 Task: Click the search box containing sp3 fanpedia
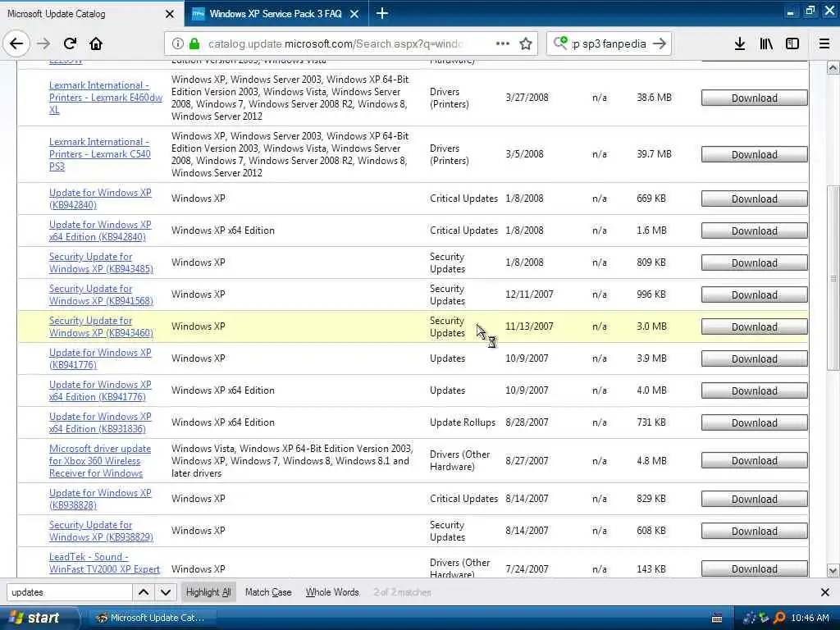[x=610, y=43]
